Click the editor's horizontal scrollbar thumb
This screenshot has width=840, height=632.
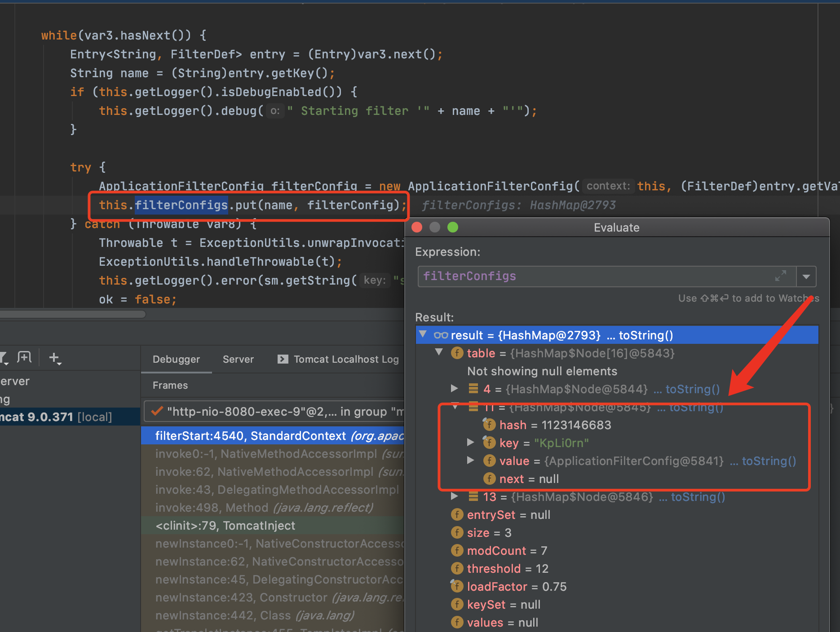(72, 314)
